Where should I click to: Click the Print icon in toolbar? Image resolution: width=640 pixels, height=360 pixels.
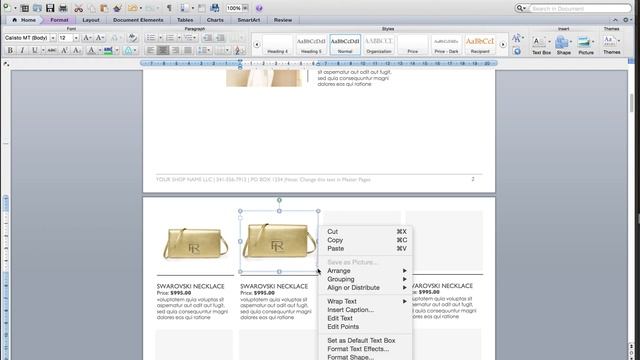63,8
